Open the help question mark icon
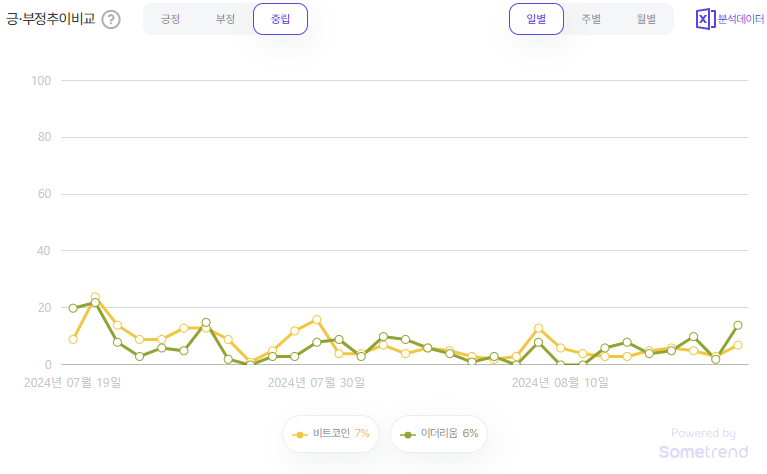The height and width of the screenshot is (474, 767). 111,20
